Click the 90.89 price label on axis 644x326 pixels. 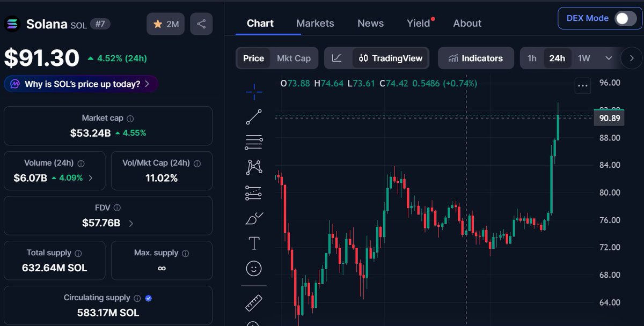(610, 118)
